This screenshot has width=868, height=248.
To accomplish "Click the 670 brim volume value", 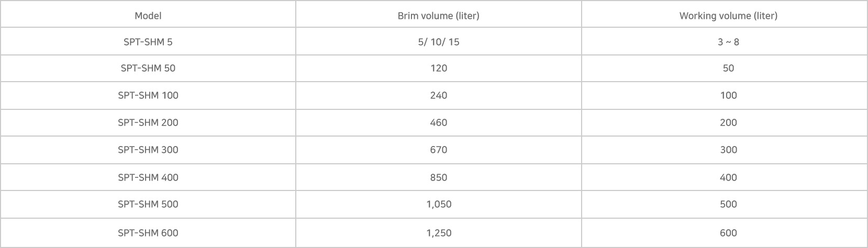I will click(439, 150).
